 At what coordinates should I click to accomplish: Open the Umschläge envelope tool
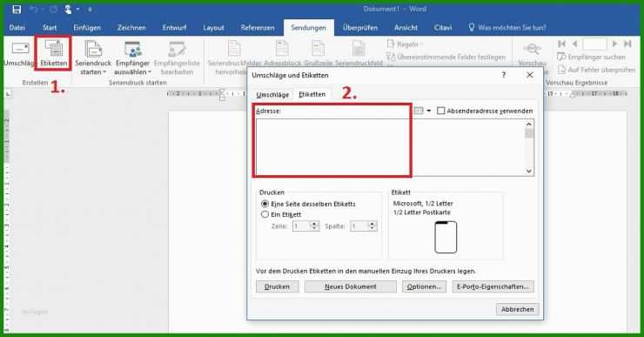(19, 54)
